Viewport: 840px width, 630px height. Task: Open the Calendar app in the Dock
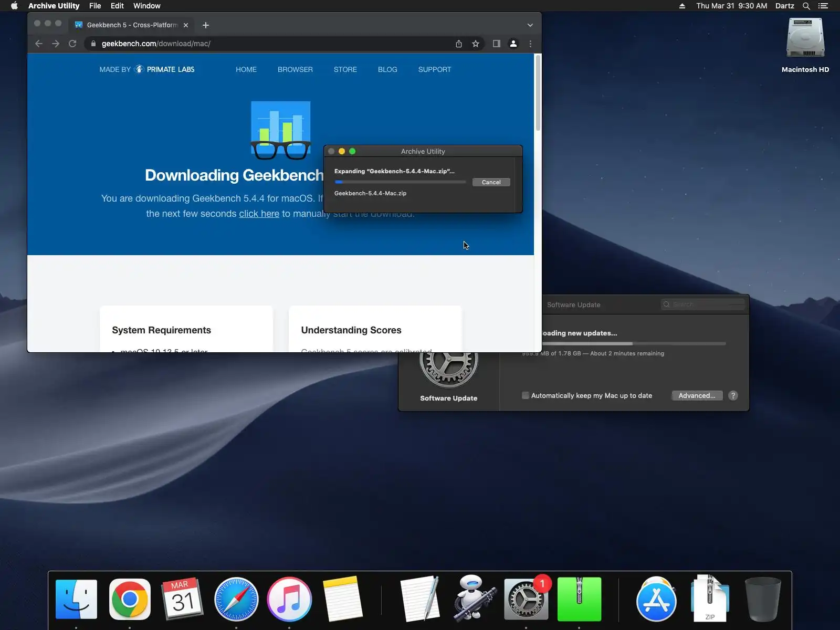coord(182,599)
